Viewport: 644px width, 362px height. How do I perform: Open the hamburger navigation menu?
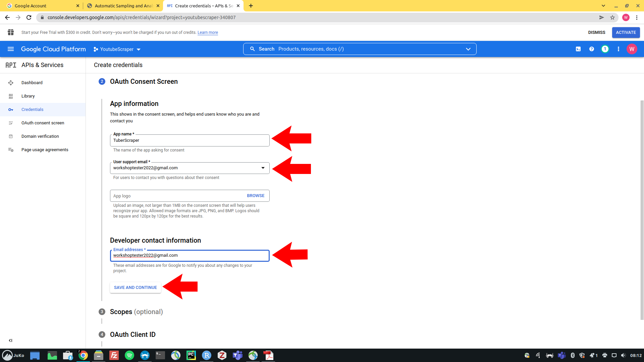11,49
